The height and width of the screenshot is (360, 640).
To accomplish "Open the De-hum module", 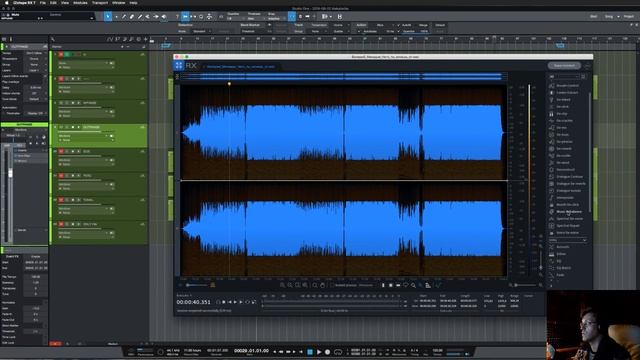I will click(562, 135).
